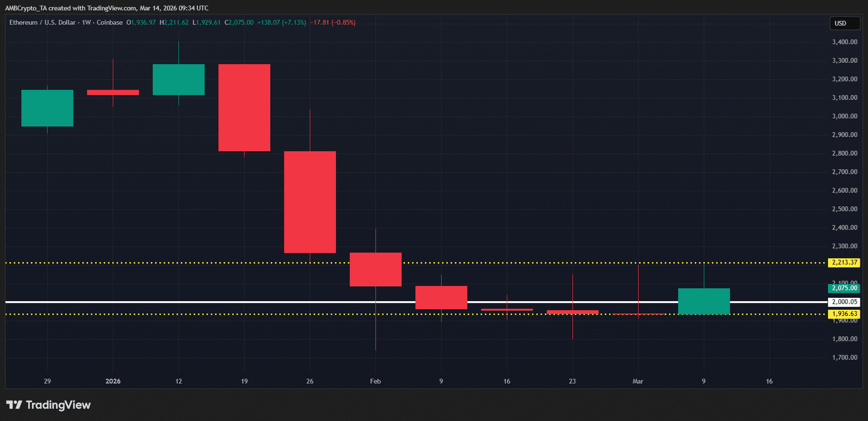The width and height of the screenshot is (868, 421).
Task: Click the large red candle above 19
Action: point(244,107)
